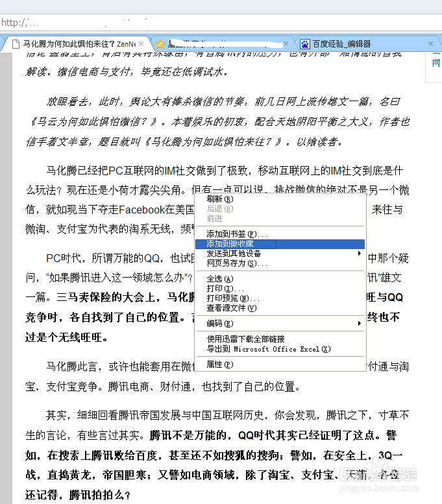Choose 刷新(R) in the context menu

[280, 199]
